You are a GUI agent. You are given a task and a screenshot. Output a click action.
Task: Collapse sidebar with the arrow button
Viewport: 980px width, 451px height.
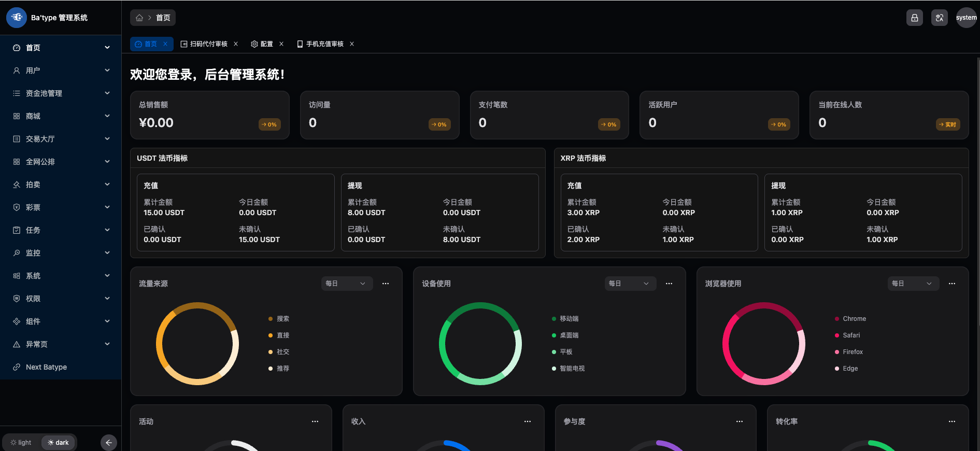[x=109, y=443]
